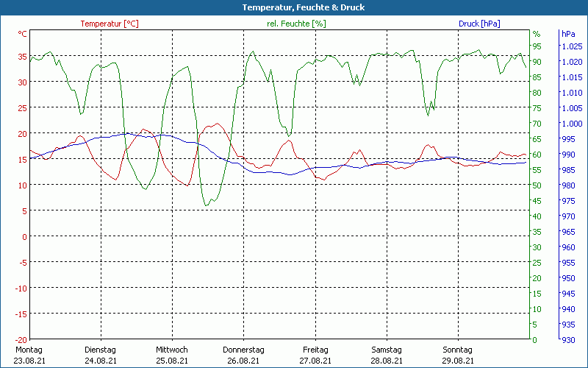Click the blue '1.025' pressure axis value
This screenshot has width=588, height=368.
click(x=572, y=46)
